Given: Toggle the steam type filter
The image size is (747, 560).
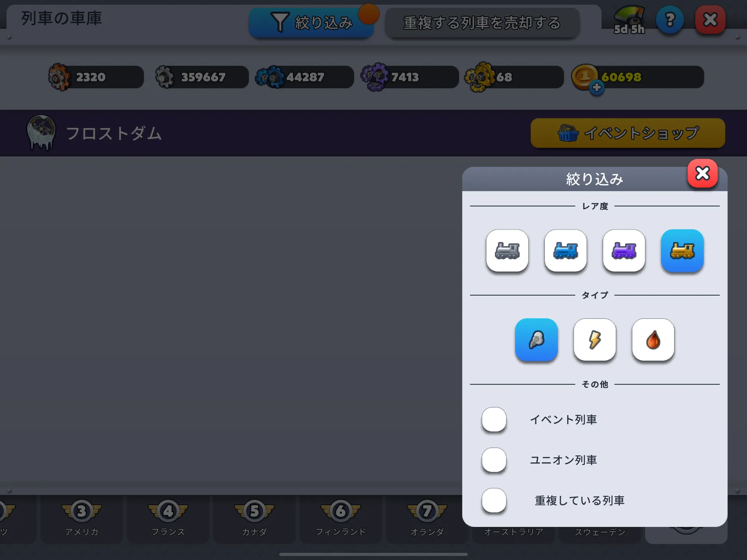Looking at the screenshot, I should 536,339.
